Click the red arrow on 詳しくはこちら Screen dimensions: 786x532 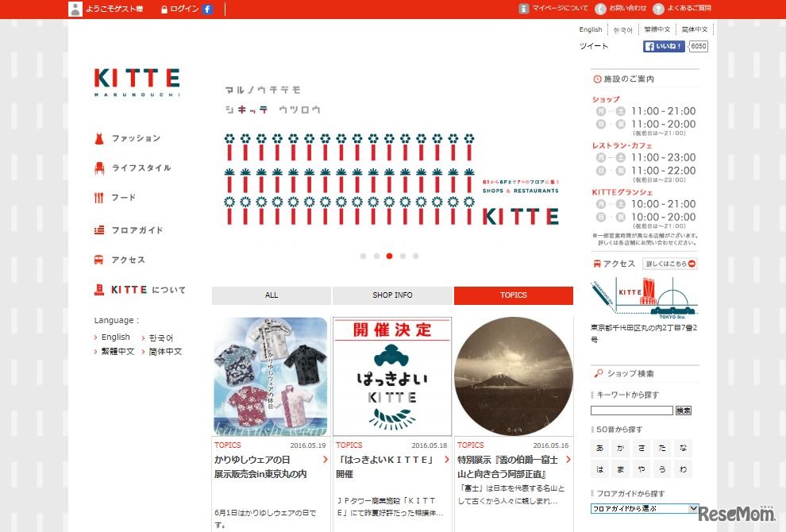692,264
